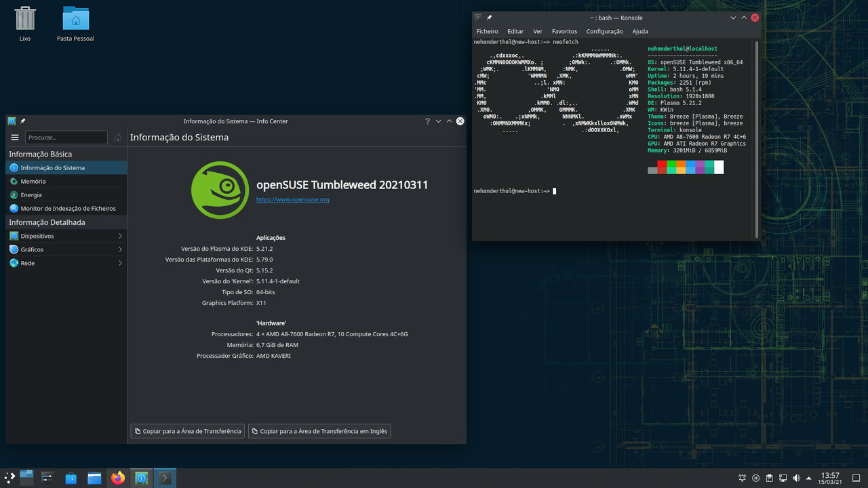Screen dimensions: 868x488
Task: Launch Discover software store from taskbar
Action: tap(71, 478)
